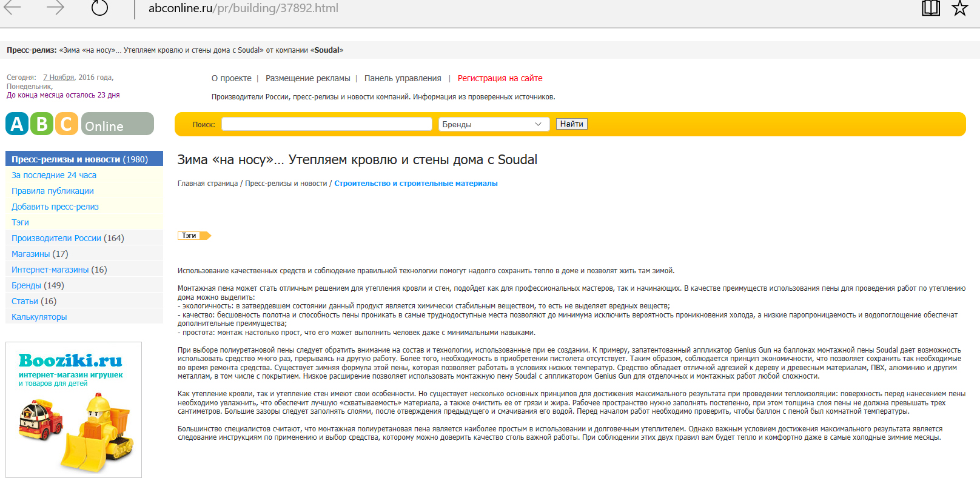Reload the page with the refresh icon

coord(99,8)
